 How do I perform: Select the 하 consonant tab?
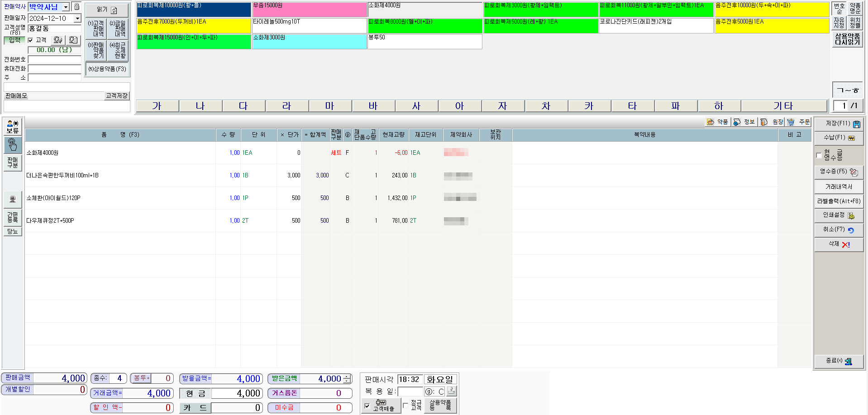tap(719, 106)
